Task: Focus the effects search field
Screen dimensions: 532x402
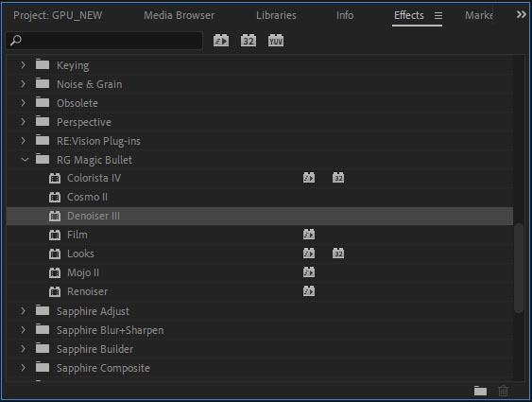Action: 104,41
